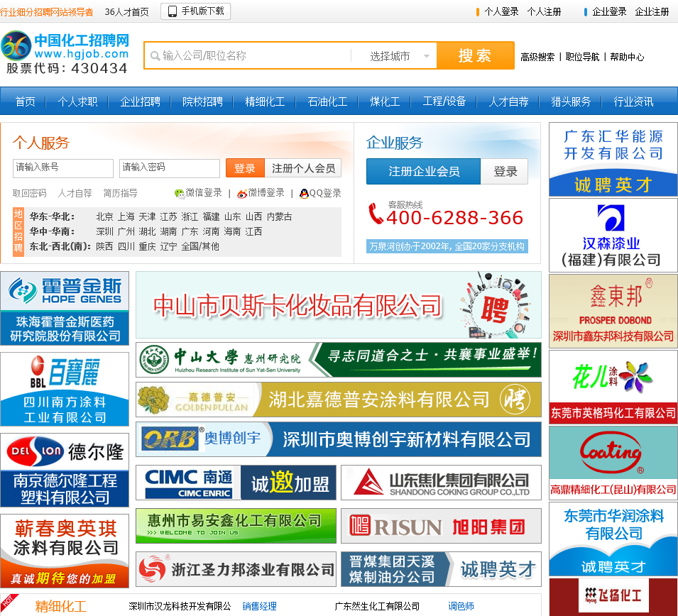Click 36人才首页 link
Viewport: 678px width, 616px height.
[126, 12]
